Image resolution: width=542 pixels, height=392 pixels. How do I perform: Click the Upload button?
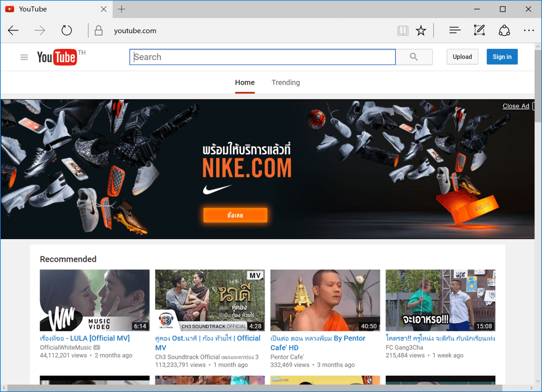point(462,57)
